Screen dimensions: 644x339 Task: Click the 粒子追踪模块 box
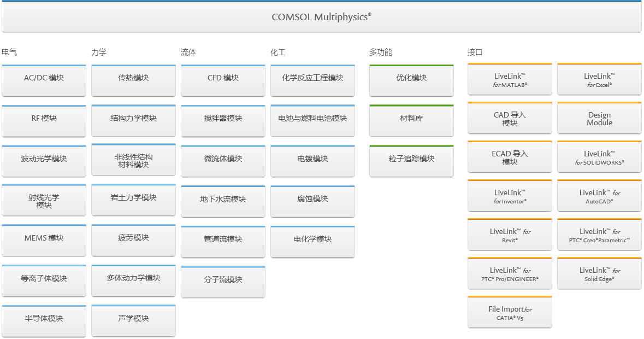click(411, 159)
